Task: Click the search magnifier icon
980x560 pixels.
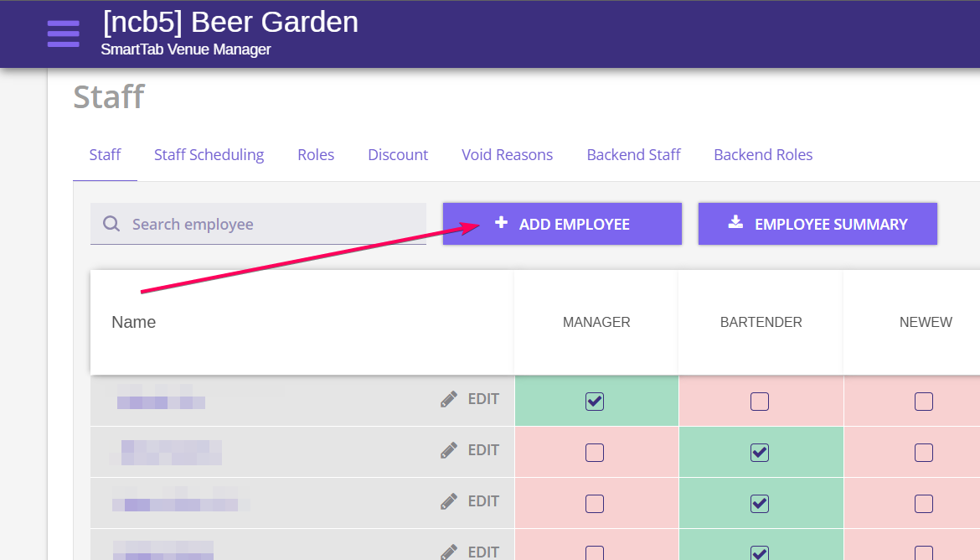Action: pos(111,224)
